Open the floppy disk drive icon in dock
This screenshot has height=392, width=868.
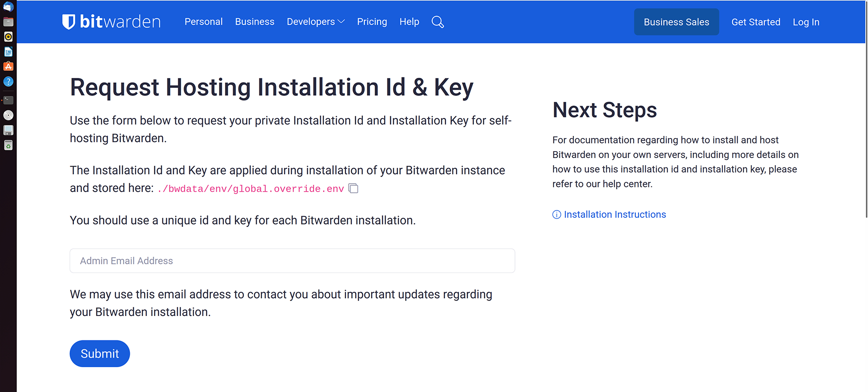tap(8, 130)
